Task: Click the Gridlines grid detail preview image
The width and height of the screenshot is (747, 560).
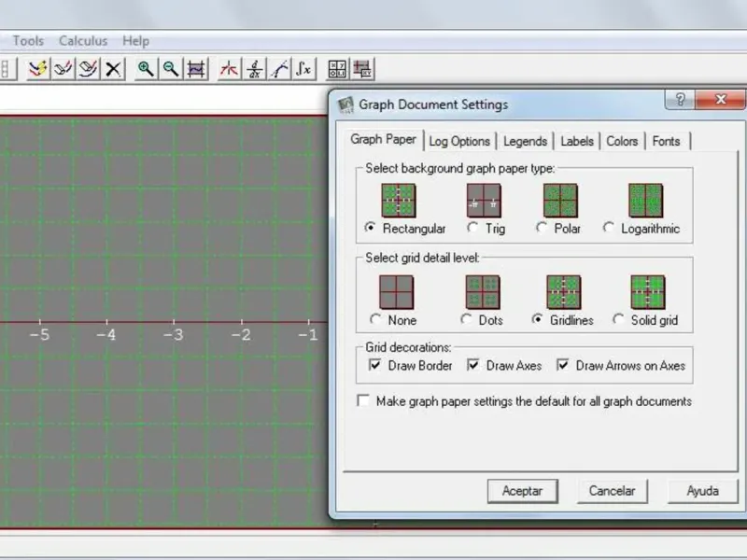Action: (x=564, y=292)
